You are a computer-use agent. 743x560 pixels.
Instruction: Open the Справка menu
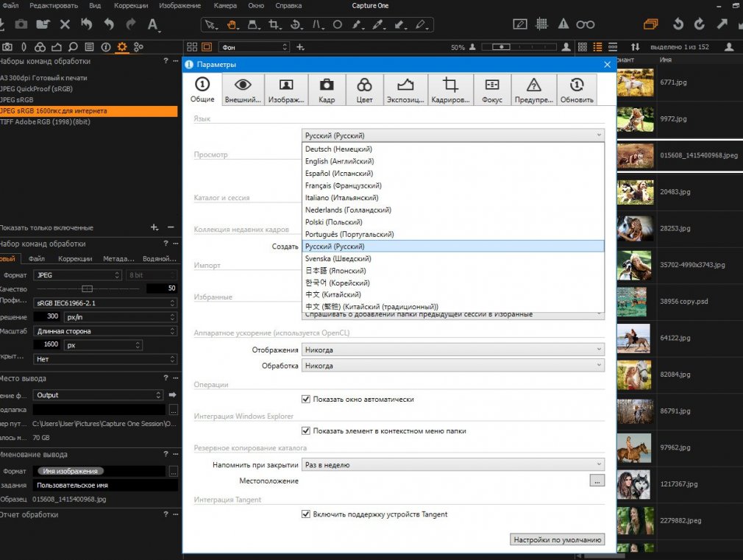coord(288,6)
